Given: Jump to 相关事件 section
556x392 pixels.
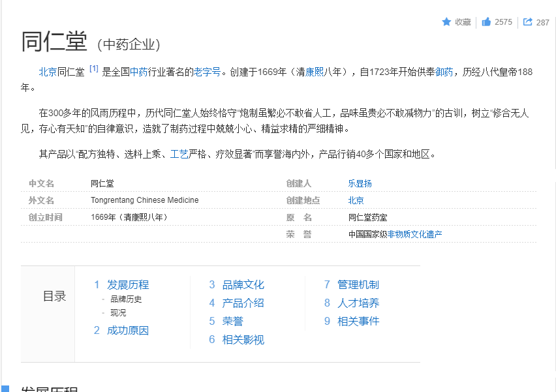Looking at the screenshot, I should point(358,321).
